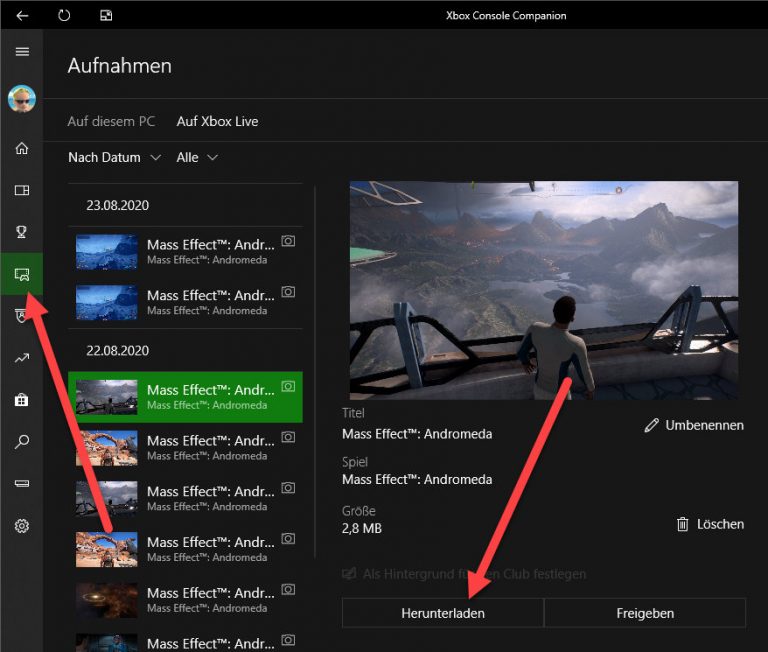This screenshot has height=652, width=768.
Task: Open the Store bag sidebar icon
Action: 22,400
